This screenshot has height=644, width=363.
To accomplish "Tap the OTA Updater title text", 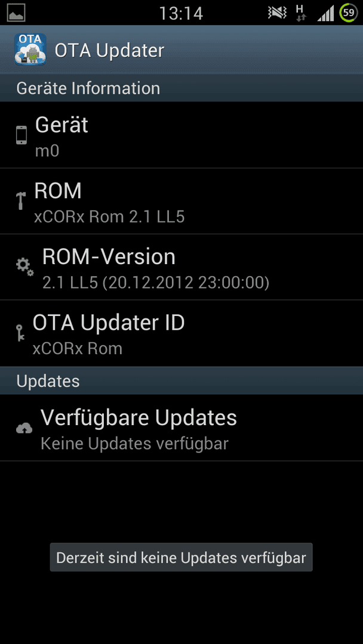I will [x=109, y=51].
